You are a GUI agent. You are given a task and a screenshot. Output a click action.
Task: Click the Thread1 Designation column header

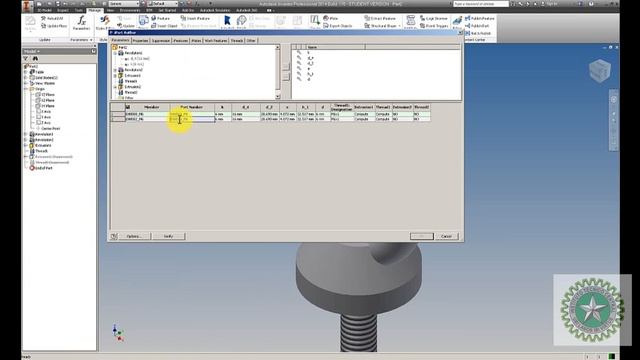[342, 107]
